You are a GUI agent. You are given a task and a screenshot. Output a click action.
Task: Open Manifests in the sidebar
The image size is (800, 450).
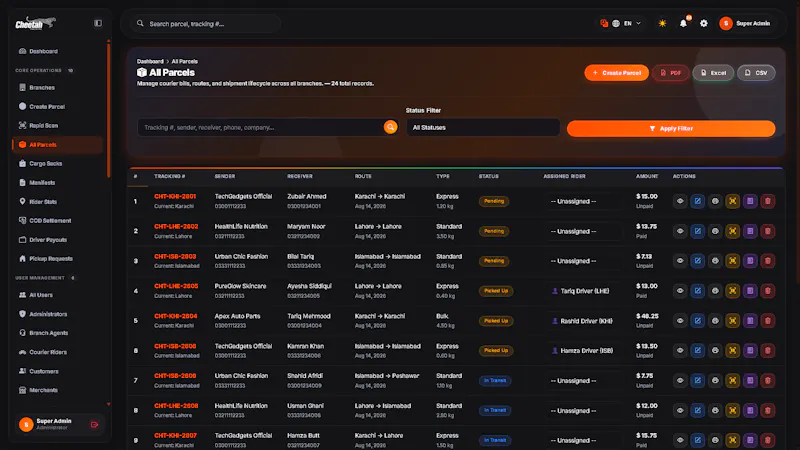pyautogui.click(x=58, y=182)
